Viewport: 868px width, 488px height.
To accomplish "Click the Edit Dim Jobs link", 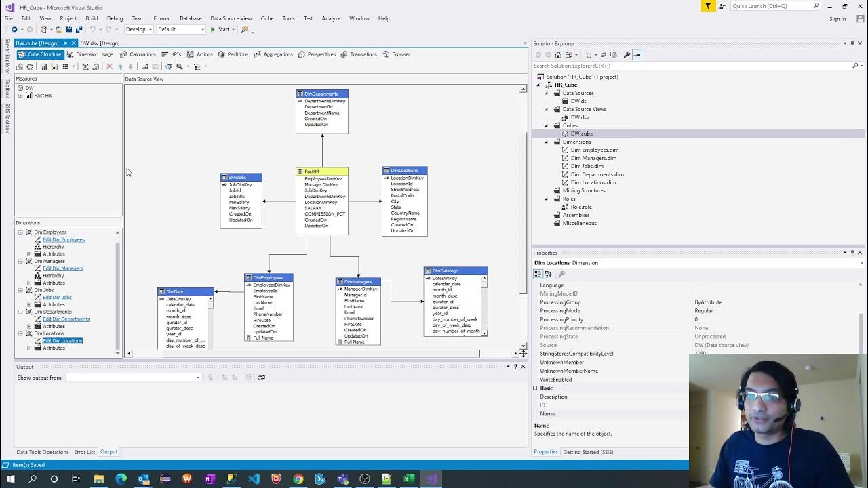I will (x=57, y=298).
